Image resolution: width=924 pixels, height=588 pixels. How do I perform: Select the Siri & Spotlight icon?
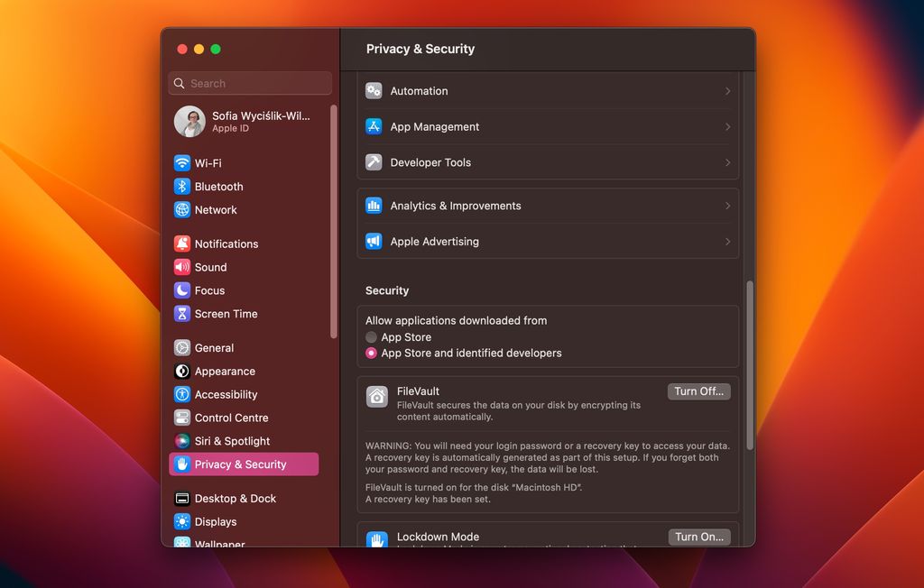pyautogui.click(x=182, y=441)
